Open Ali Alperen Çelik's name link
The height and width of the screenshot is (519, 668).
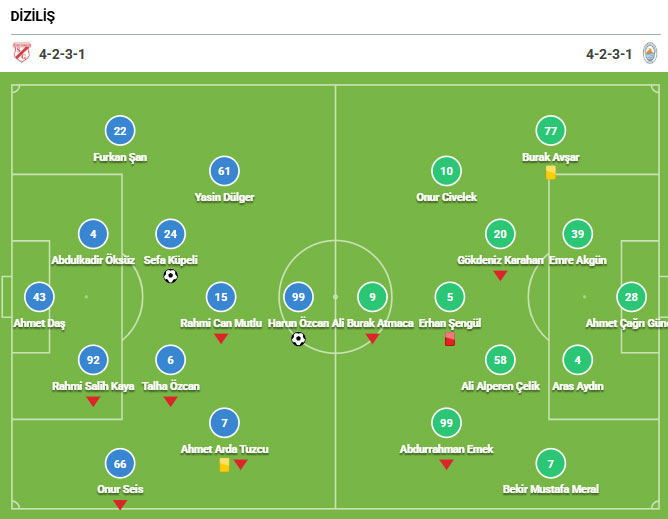[500, 386]
